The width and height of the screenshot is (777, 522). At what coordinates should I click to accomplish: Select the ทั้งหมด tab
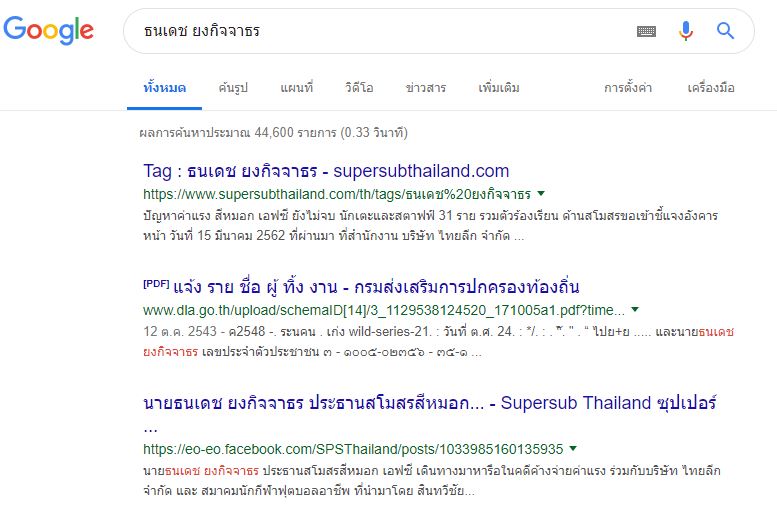click(x=165, y=88)
